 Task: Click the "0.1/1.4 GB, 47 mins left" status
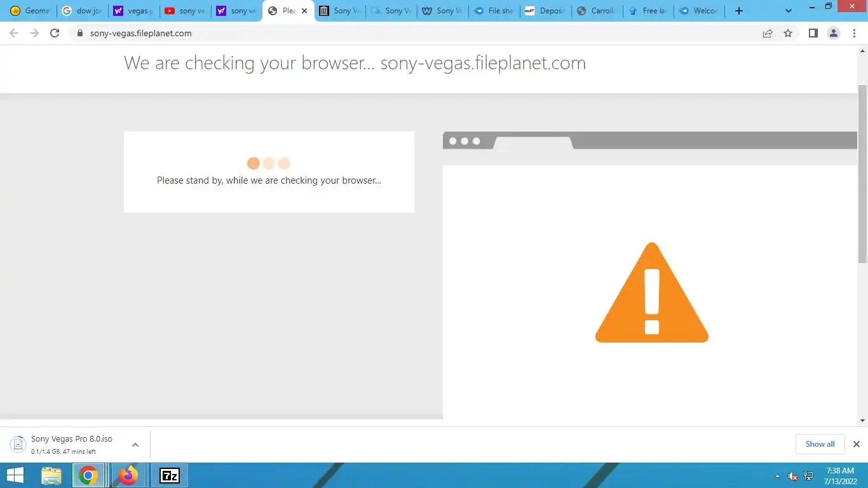64,452
